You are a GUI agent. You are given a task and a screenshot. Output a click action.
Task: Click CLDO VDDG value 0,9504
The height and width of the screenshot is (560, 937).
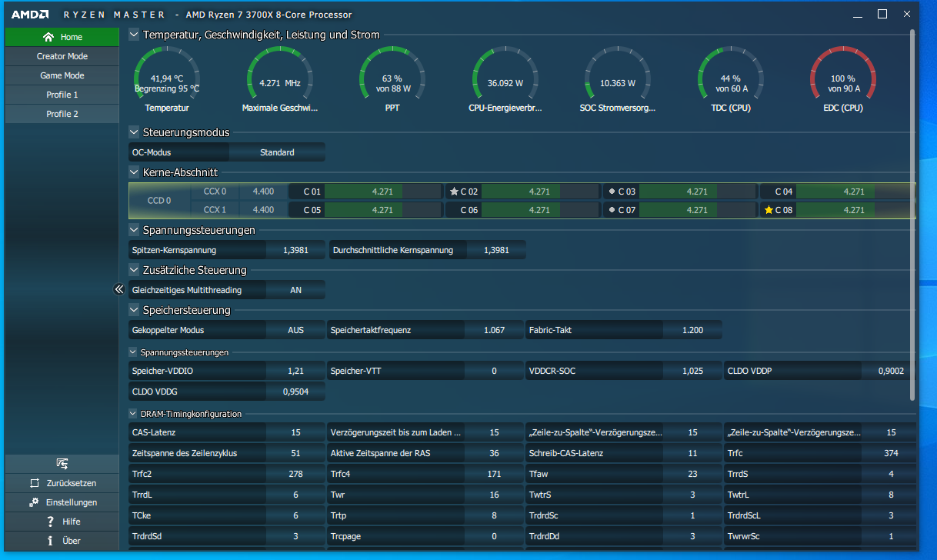[x=295, y=392]
